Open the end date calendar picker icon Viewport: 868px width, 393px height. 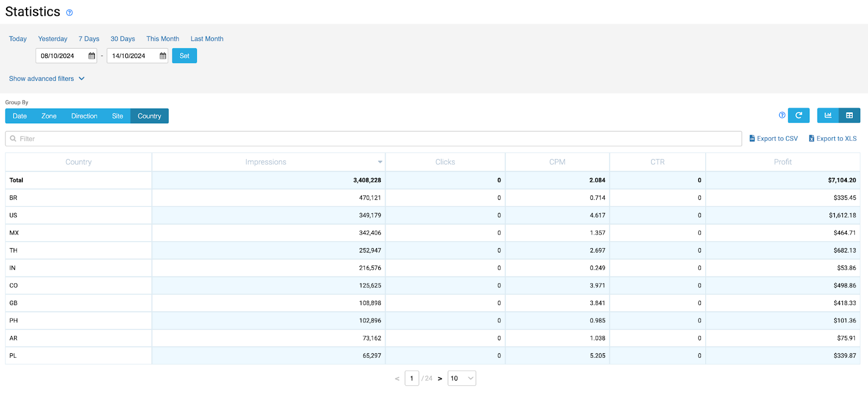163,56
